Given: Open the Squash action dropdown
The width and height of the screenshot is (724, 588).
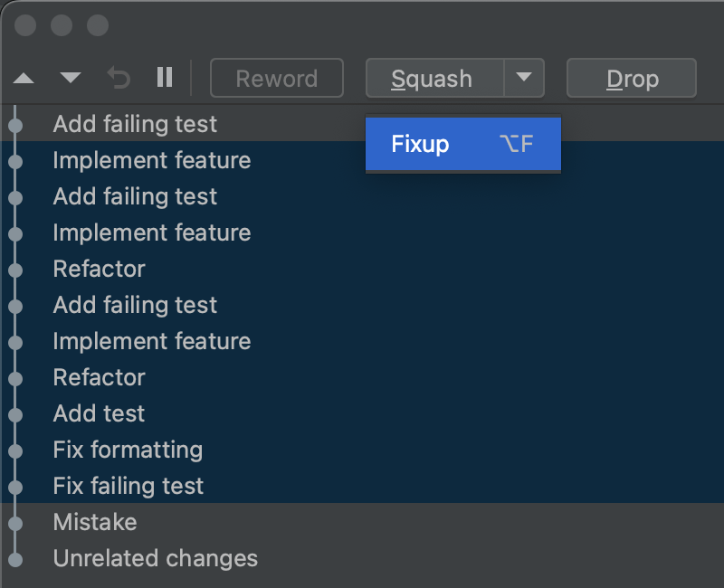Looking at the screenshot, I should click(523, 78).
